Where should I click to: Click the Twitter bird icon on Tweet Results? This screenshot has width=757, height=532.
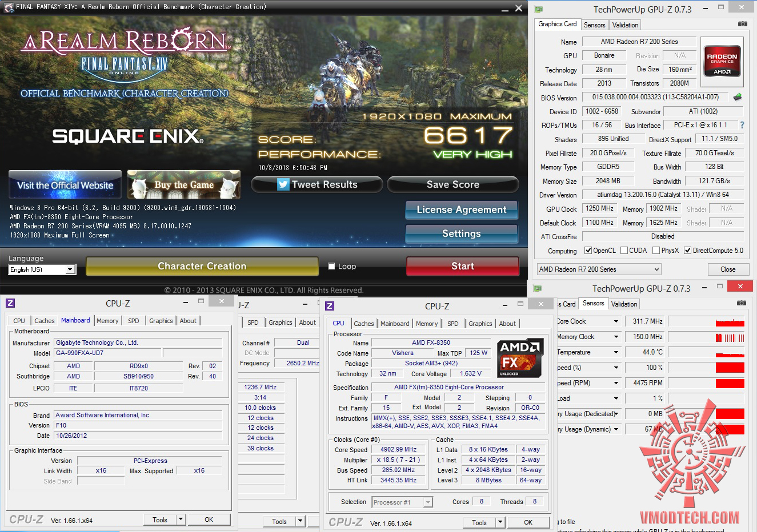[283, 184]
